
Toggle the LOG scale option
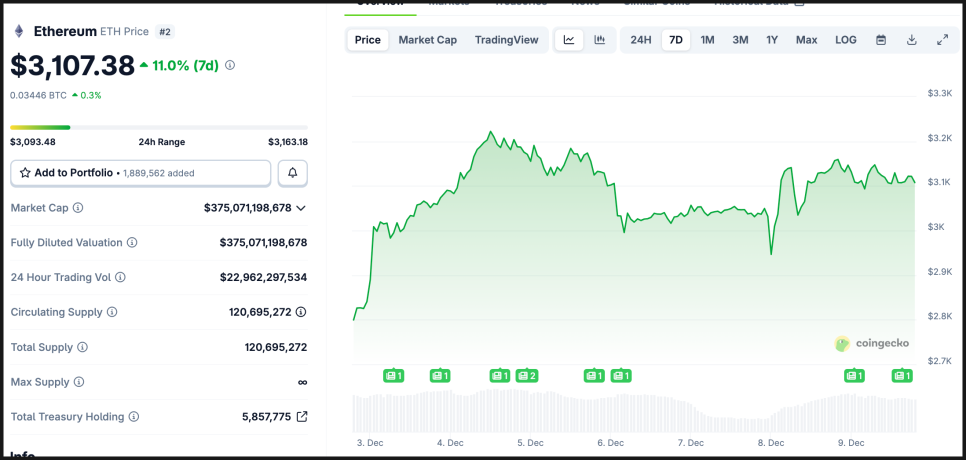(x=846, y=40)
